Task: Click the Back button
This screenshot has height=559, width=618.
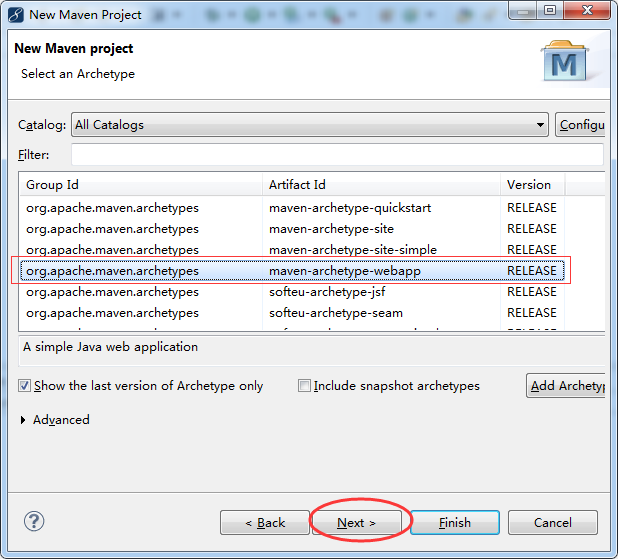Action: (265, 523)
